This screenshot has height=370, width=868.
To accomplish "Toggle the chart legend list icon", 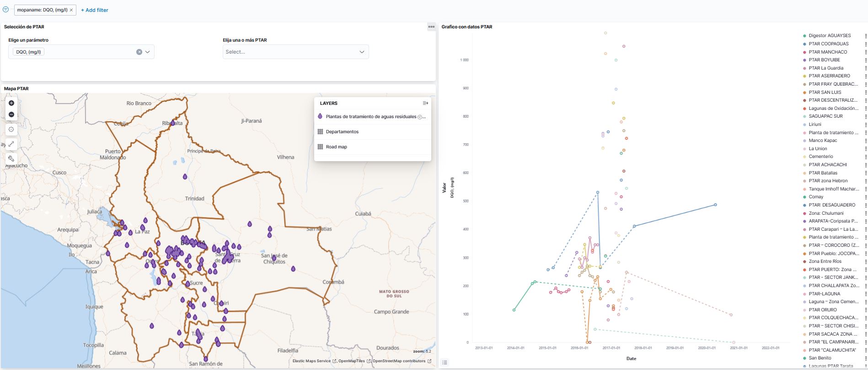I will click(445, 362).
